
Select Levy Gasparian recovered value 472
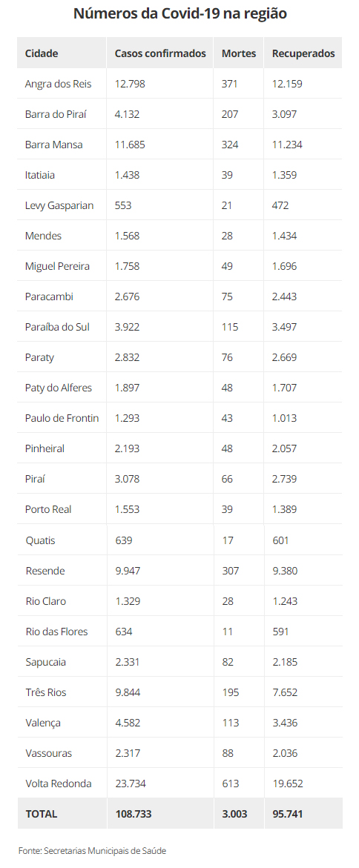click(280, 206)
